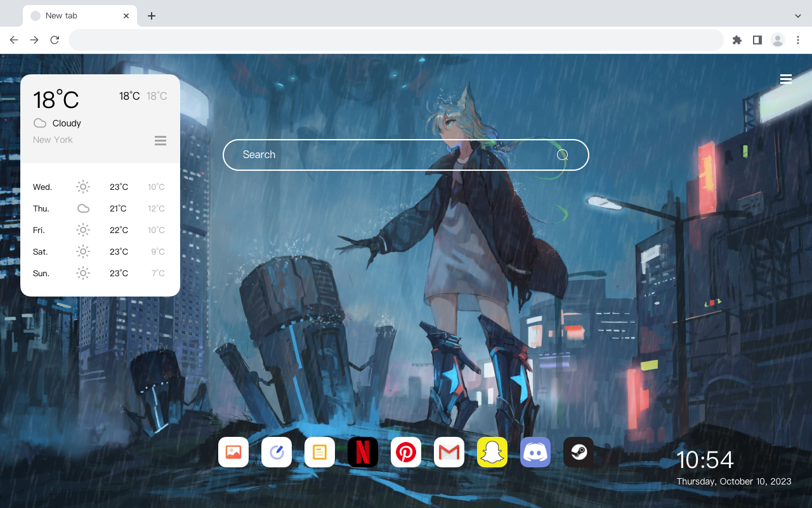812x508 pixels.
Task: Open the Extensions puzzle icon
Action: [x=737, y=40]
